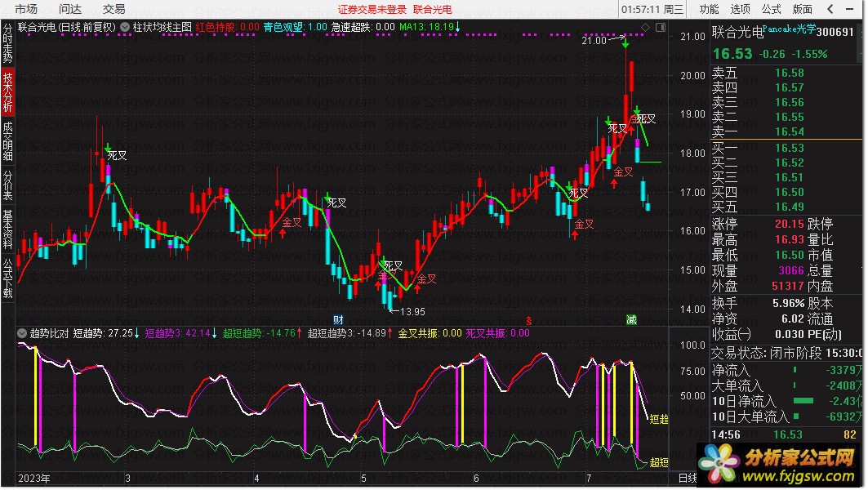Click 净资 value 6.02
The height and width of the screenshot is (490, 868).
[793, 319]
